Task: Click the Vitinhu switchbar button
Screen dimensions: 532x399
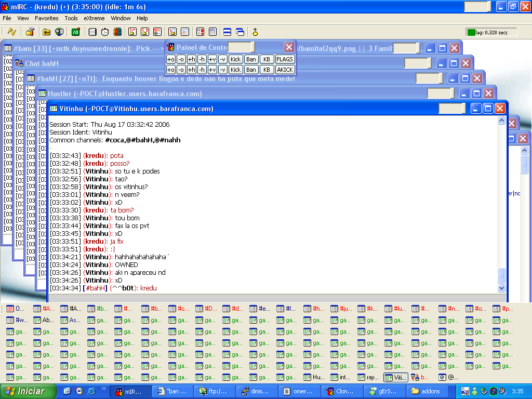Action: (395, 378)
